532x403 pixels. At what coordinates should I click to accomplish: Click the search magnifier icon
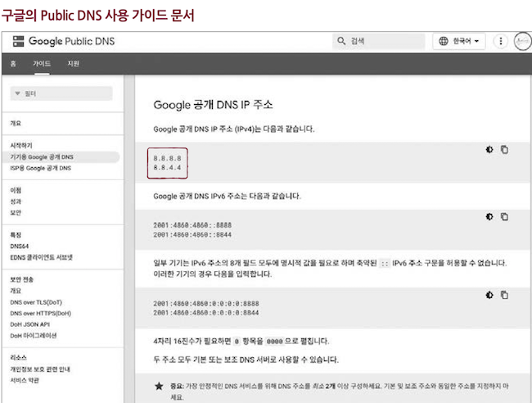tap(341, 41)
